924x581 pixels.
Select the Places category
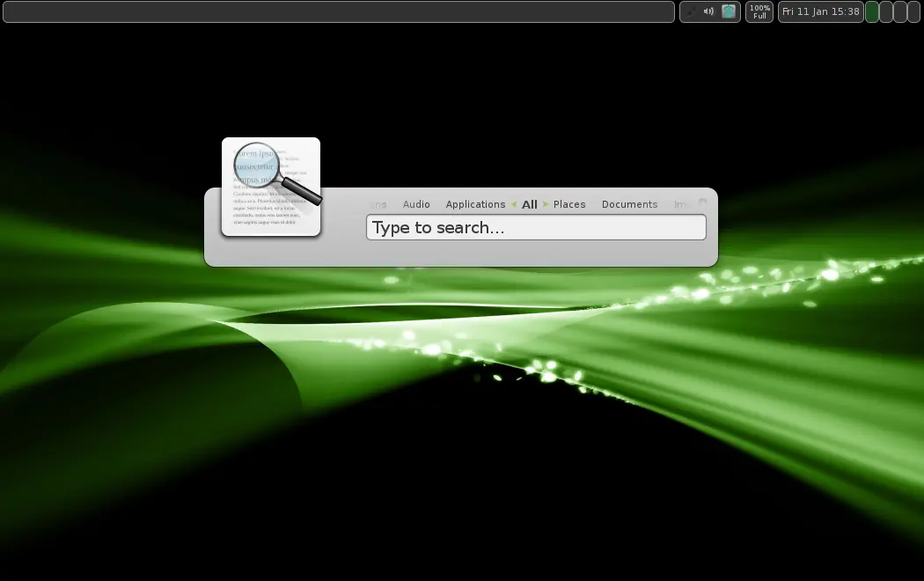[x=569, y=204]
